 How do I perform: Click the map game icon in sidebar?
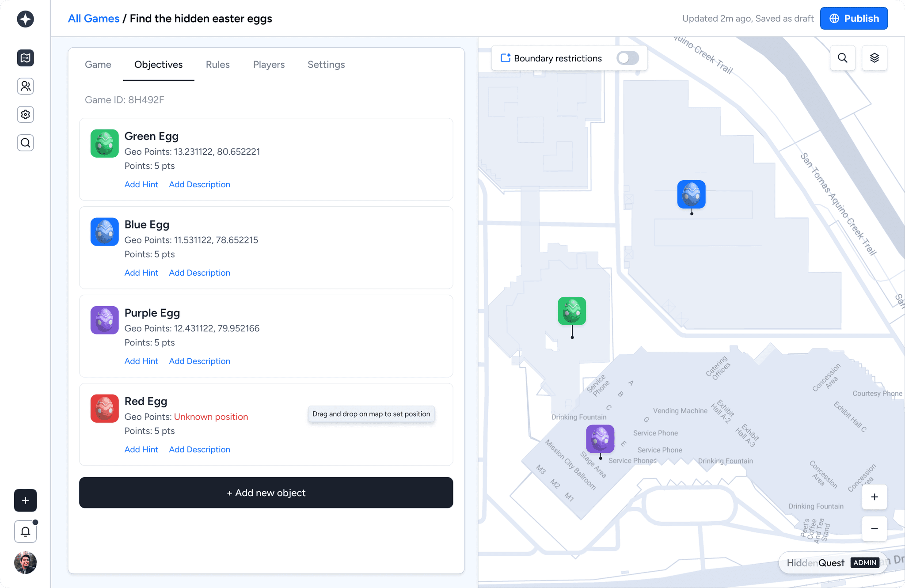coord(25,58)
